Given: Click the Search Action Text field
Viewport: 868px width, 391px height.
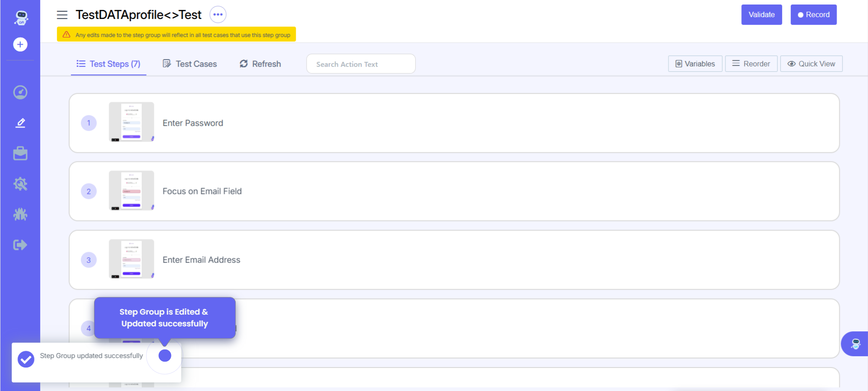Looking at the screenshot, I should (360, 64).
